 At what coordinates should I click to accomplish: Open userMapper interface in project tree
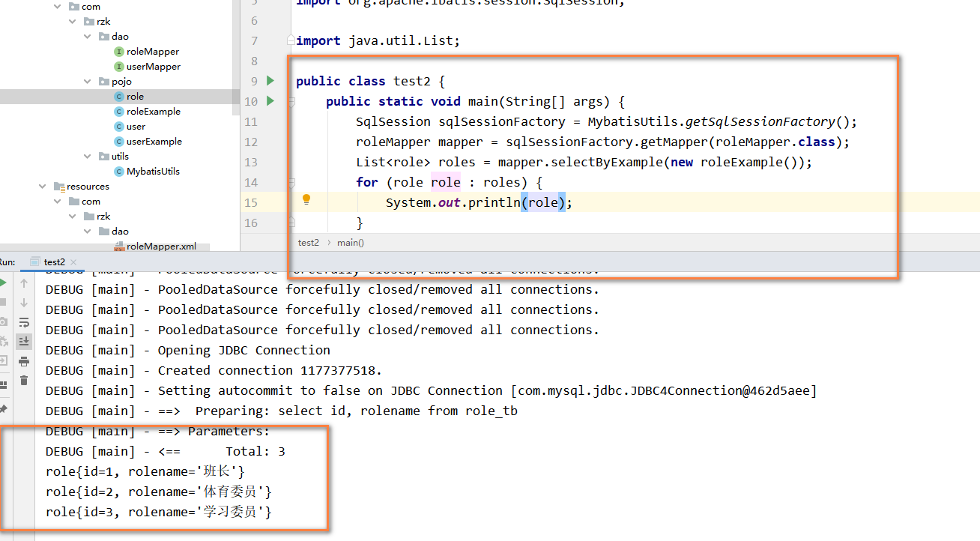point(153,67)
